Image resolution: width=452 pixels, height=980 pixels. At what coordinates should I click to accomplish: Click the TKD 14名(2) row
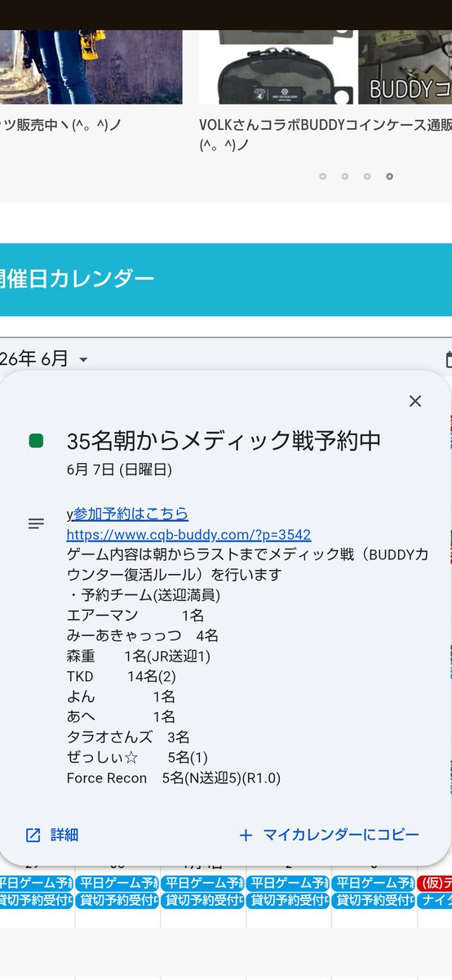pyautogui.click(x=122, y=676)
